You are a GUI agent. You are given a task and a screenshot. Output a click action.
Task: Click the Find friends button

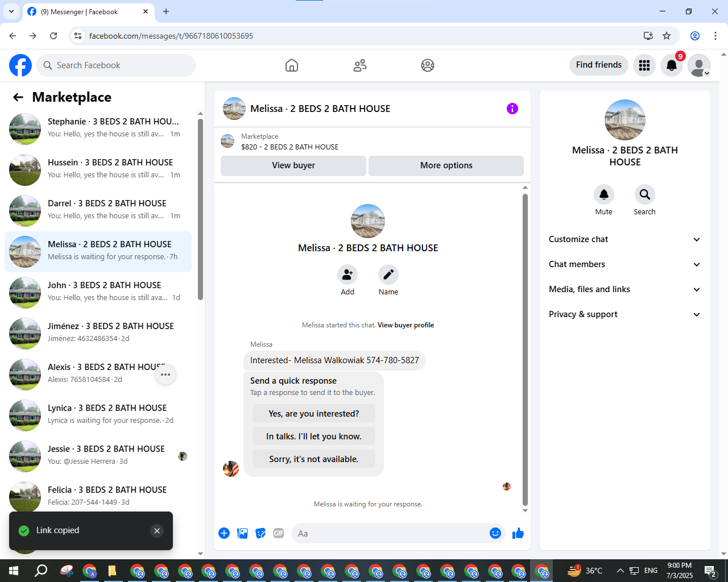(x=599, y=65)
